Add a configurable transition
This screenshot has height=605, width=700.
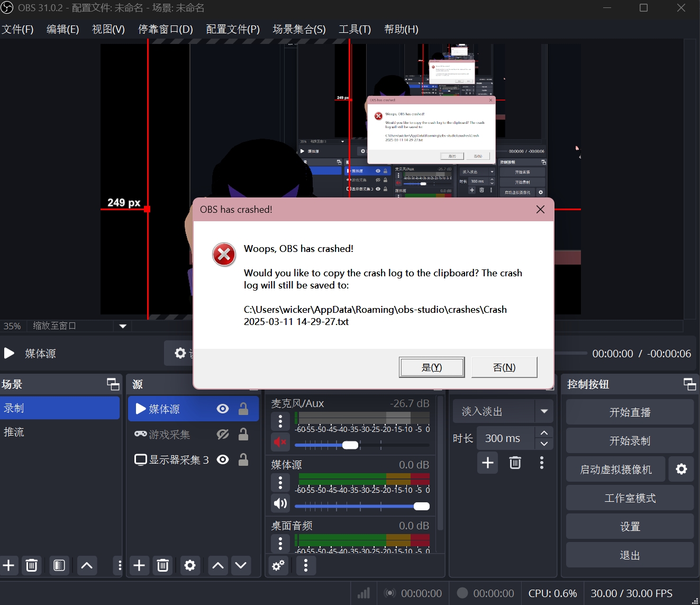(488, 463)
